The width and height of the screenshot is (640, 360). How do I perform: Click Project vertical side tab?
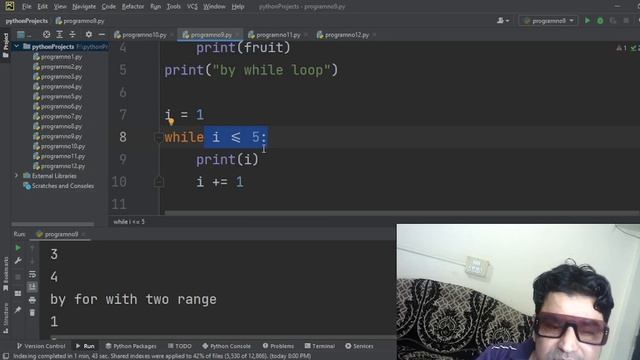(x=6, y=45)
